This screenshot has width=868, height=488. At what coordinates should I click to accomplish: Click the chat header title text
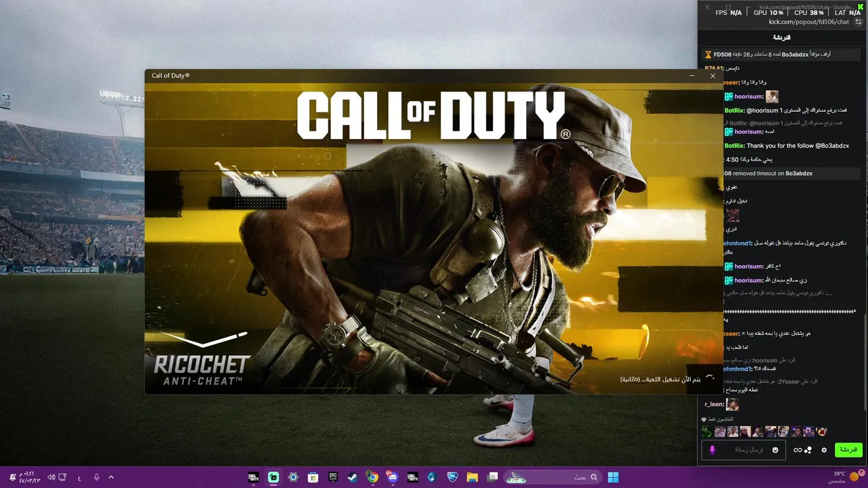[x=782, y=37]
